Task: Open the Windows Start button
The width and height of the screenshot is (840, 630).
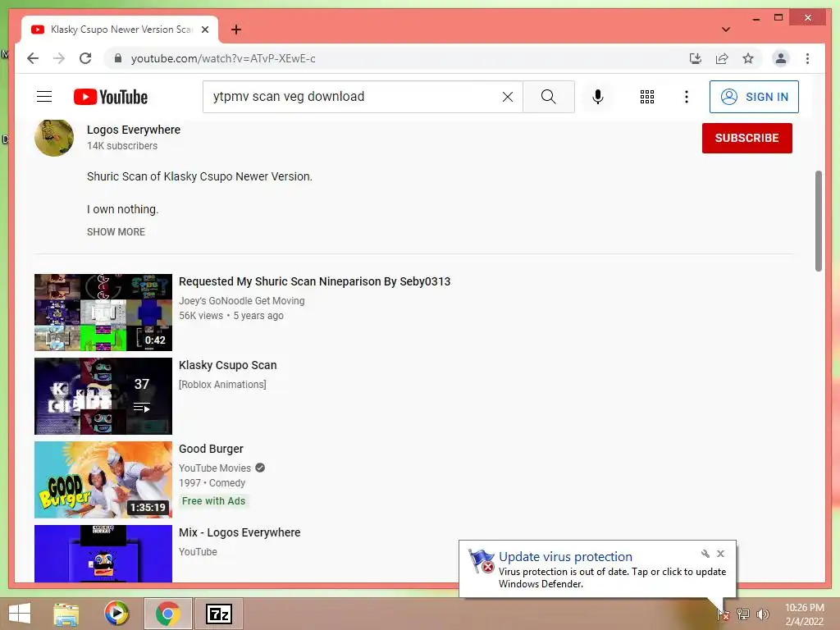Action: pyautogui.click(x=20, y=614)
